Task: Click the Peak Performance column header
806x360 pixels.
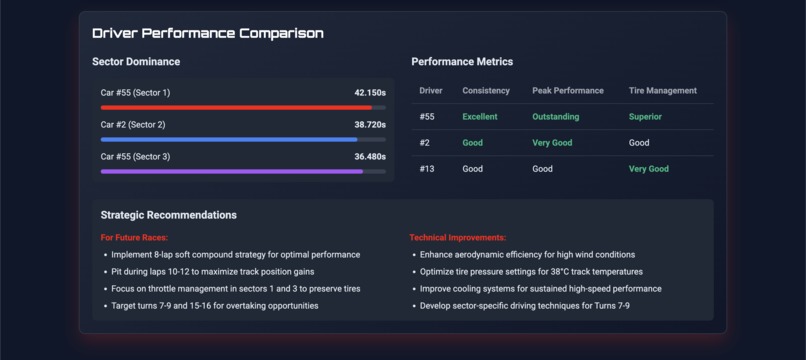Action: click(x=568, y=91)
